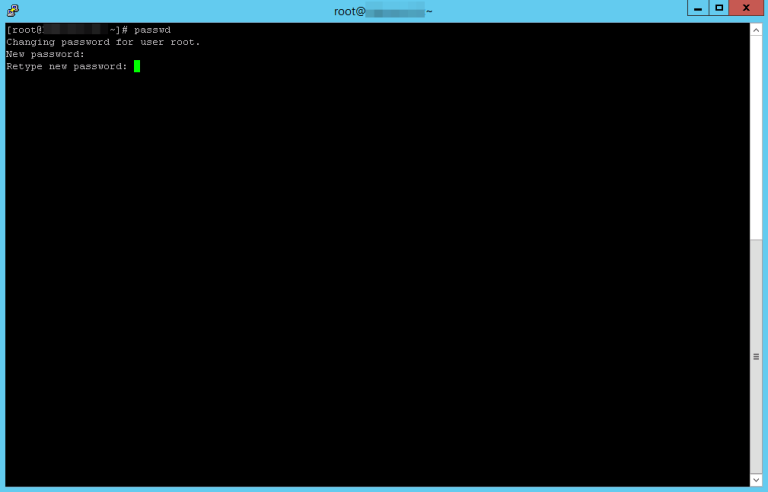
Task: Minimize the PuTTY terminal window
Action: [x=697, y=8]
